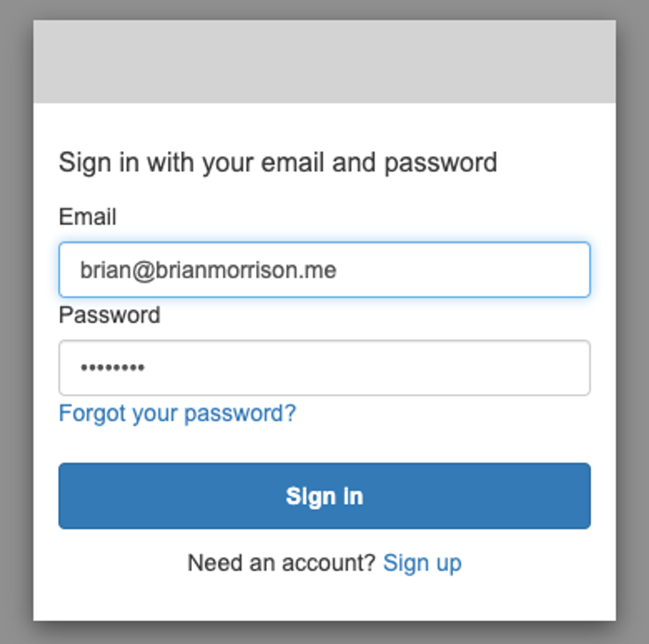Focus the Password input field

coord(324,368)
